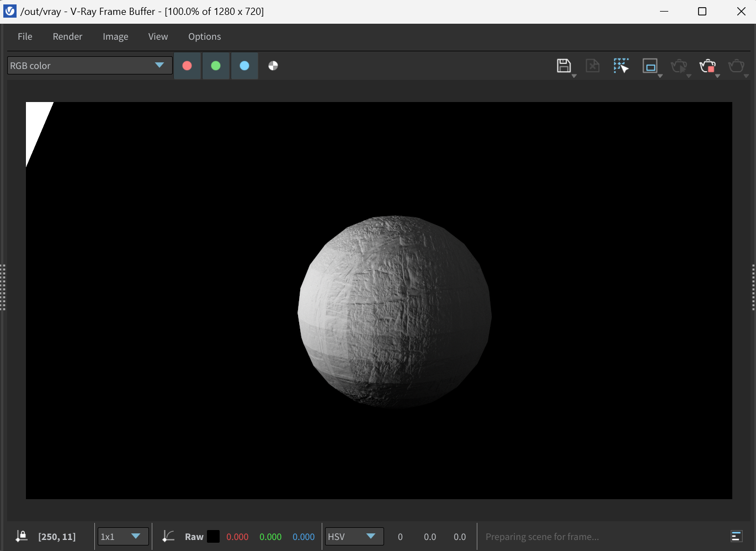
Task: Click the left side panel drag handle
Action: point(3,287)
